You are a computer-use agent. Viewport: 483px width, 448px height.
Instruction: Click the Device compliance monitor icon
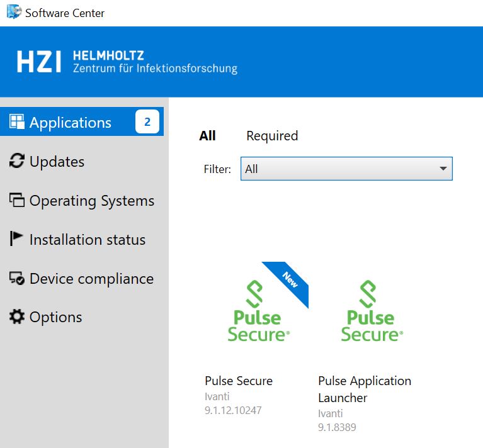coord(17,279)
